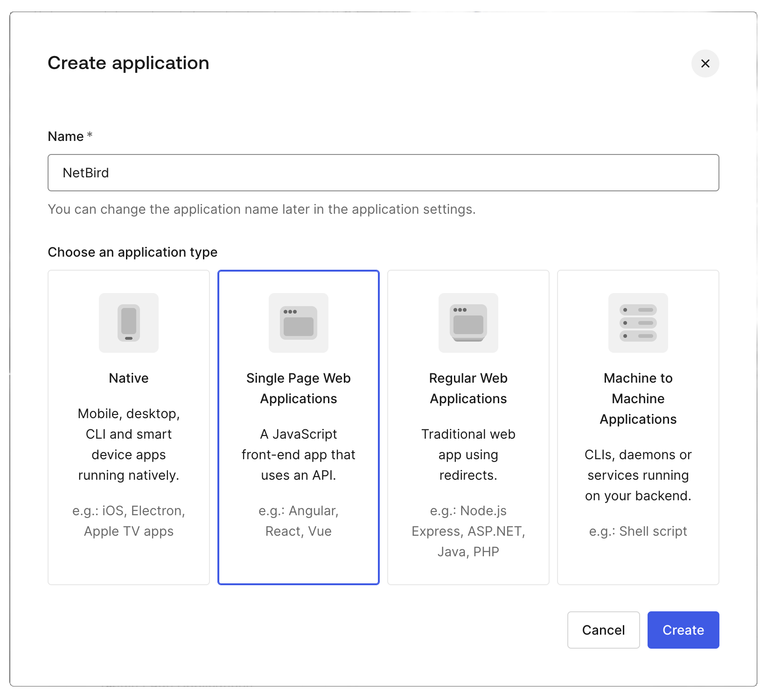The height and width of the screenshot is (700, 767).
Task: Click the Native card's mobile device graphic
Action: [128, 323]
